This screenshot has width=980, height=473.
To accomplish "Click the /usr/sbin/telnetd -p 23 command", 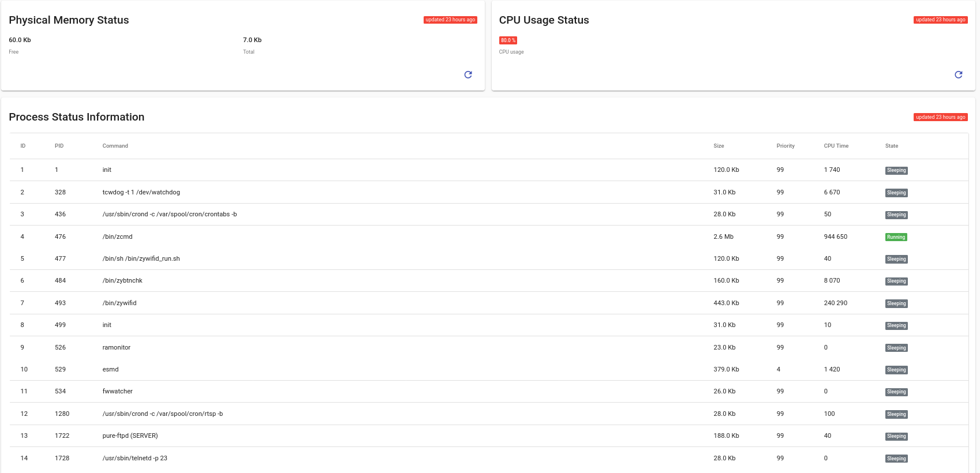I will [134, 458].
